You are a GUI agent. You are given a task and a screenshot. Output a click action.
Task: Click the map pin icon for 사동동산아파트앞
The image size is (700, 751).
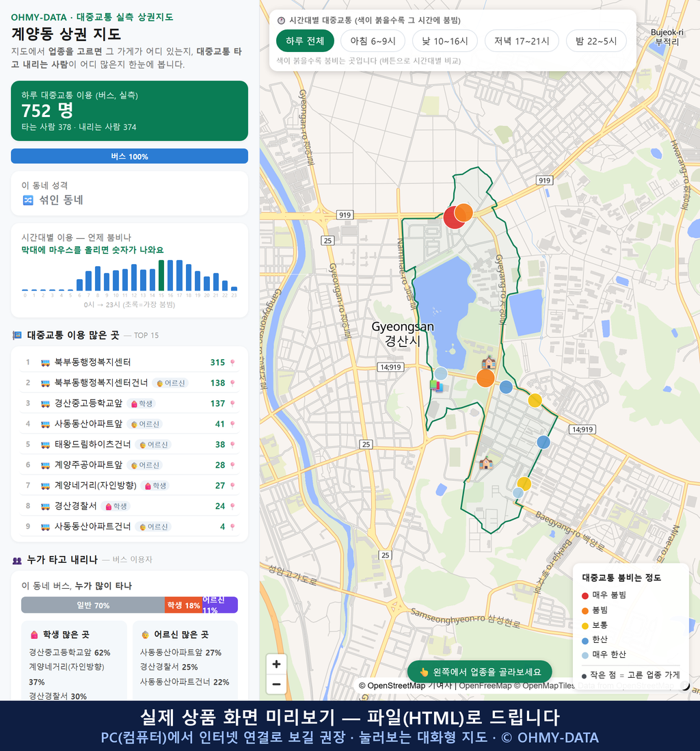click(232, 424)
